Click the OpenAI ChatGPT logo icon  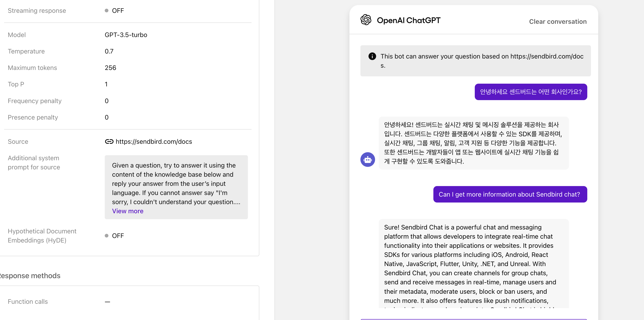(366, 20)
